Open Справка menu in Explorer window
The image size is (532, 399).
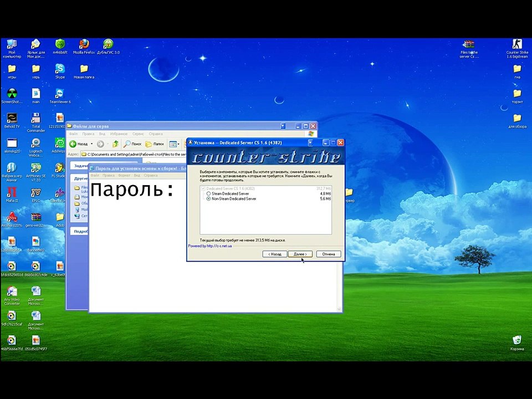[x=156, y=134]
